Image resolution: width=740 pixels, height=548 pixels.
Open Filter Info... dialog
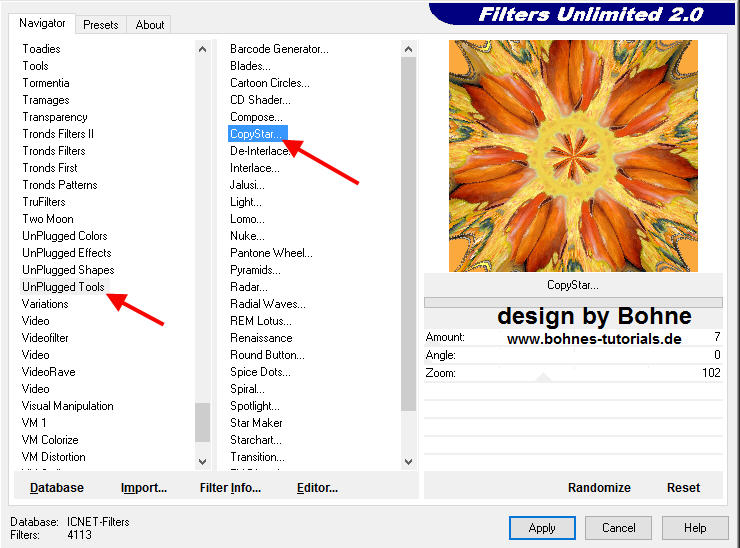[230, 488]
